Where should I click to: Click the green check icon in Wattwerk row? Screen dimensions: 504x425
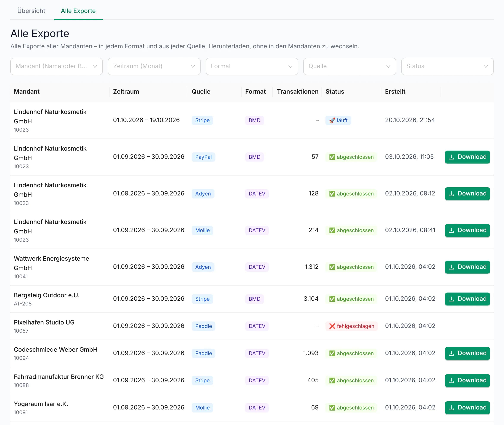(332, 267)
